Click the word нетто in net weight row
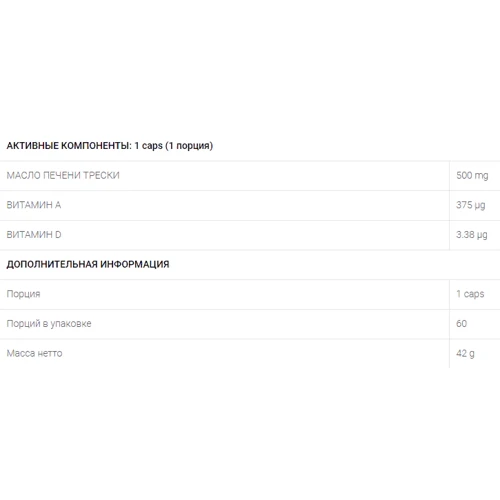The image size is (500, 500). 50,354
